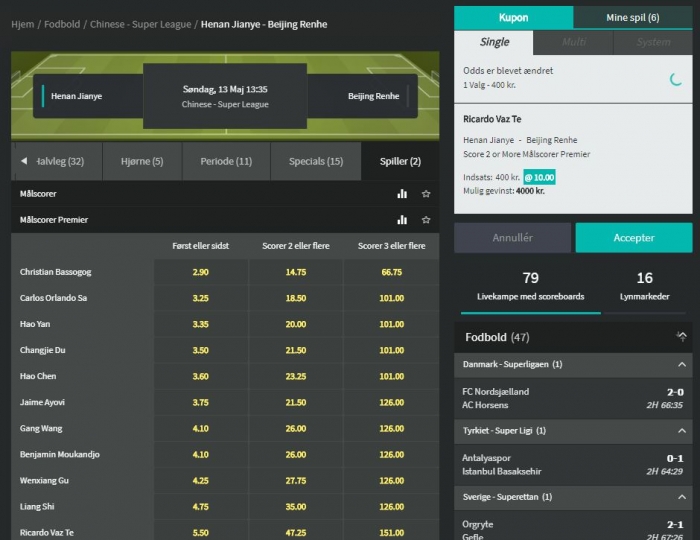Click the Målscorer Premier market header
700x540 pixels.
coord(225,220)
